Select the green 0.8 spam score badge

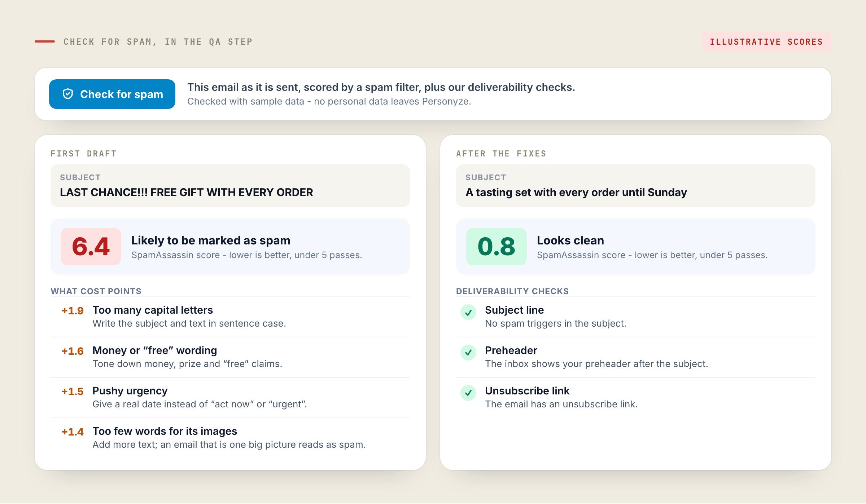click(497, 247)
